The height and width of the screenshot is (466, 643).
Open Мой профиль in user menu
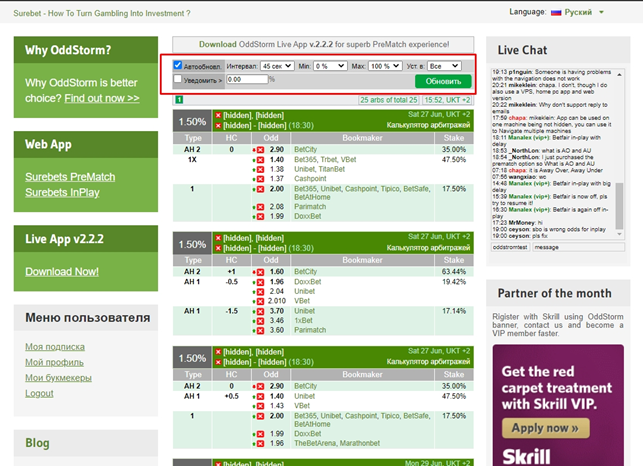pyautogui.click(x=54, y=362)
